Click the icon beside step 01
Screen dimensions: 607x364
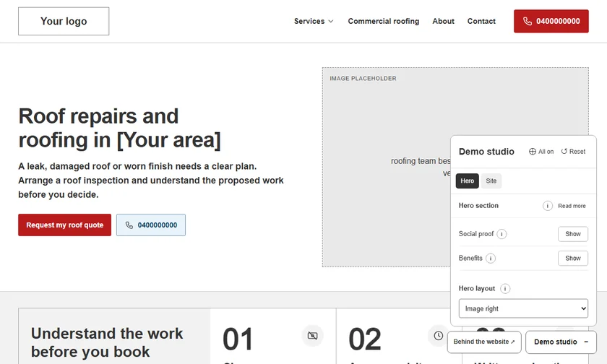coord(312,336)
